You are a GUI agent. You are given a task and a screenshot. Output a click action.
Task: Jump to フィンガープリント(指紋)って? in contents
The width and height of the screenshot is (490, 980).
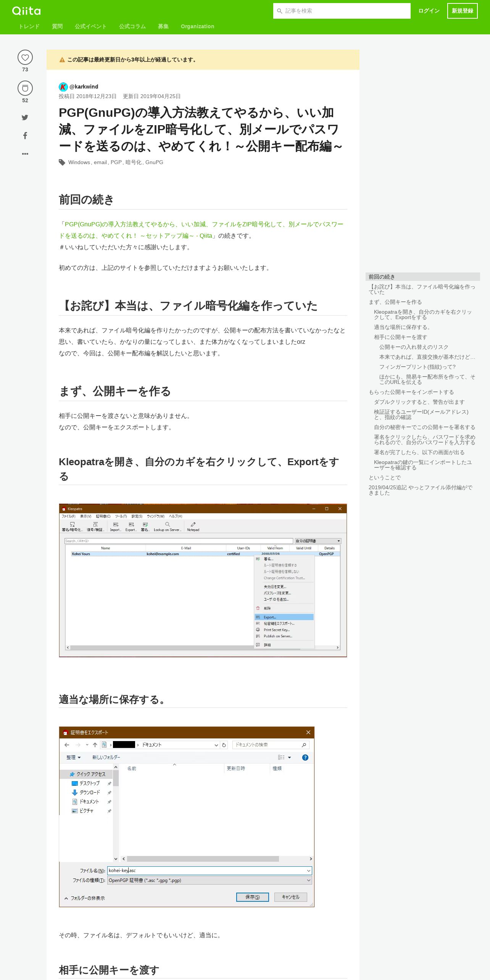pyautogui.click(x=417, y=367)
